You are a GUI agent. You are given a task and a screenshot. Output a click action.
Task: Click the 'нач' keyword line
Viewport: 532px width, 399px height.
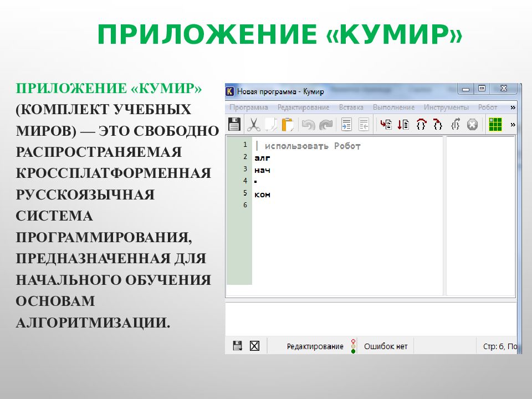262,170
